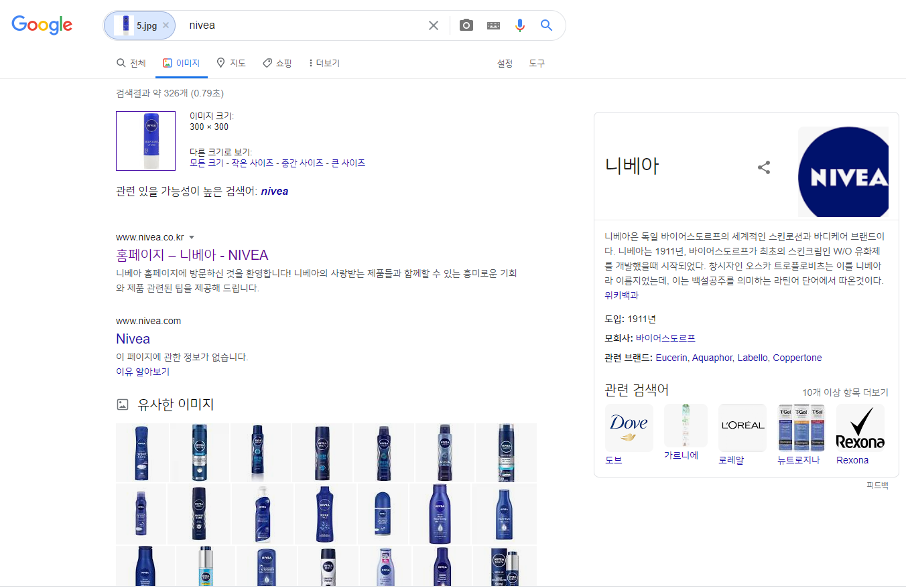906x588 pixels.
Task: Click 10개 이상 항목 더보기
Action: pyautogui.click(x=845, y=392)
